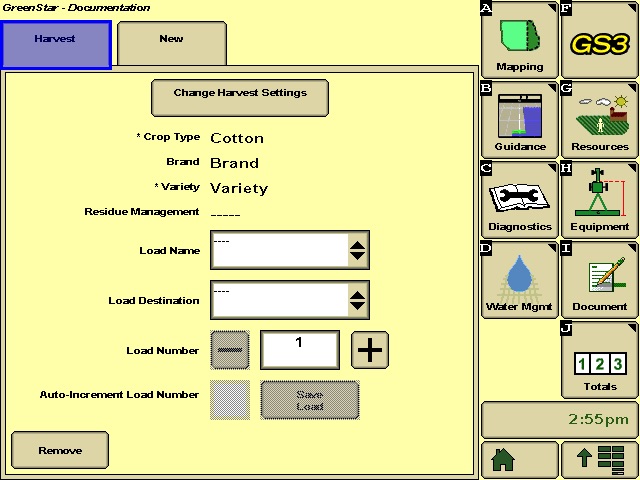Toggle the Auto-Increment Load Number checkbox
The image size is (640, 480).
(x=230, y=399)
